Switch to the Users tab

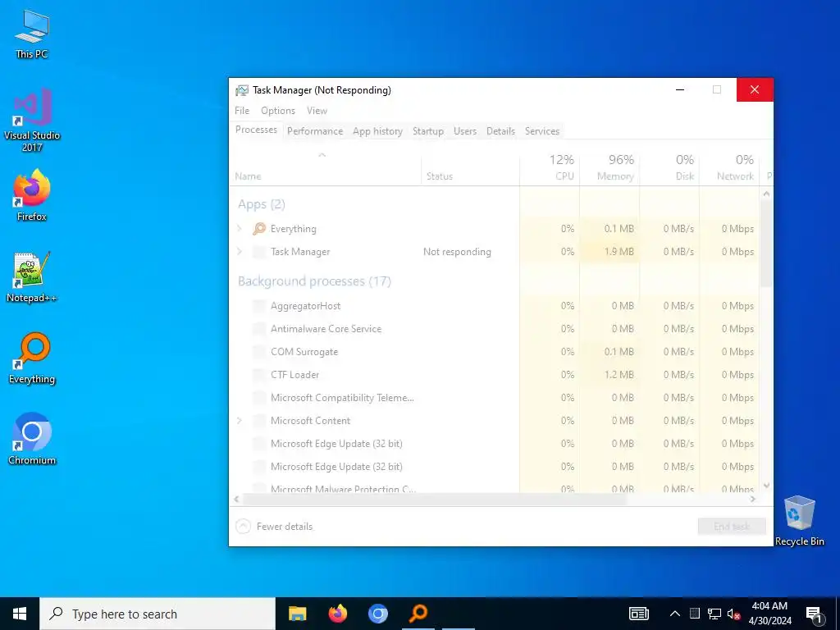(x=465, y=131)
